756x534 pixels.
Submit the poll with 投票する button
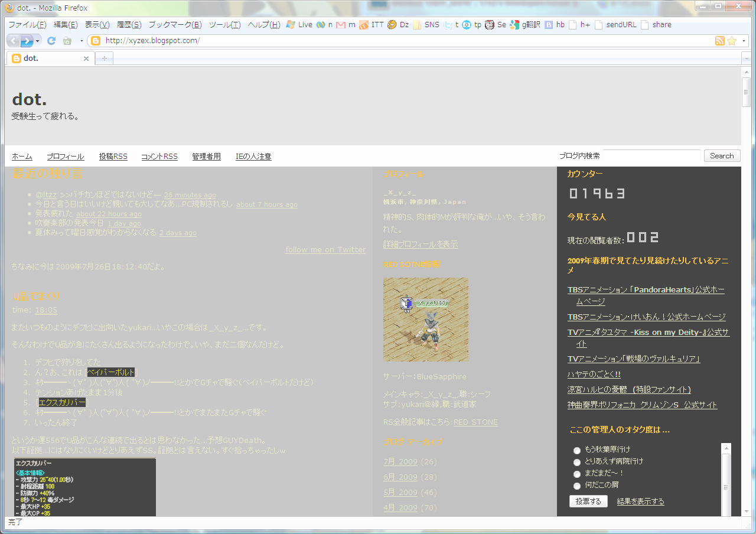[588, 501]
